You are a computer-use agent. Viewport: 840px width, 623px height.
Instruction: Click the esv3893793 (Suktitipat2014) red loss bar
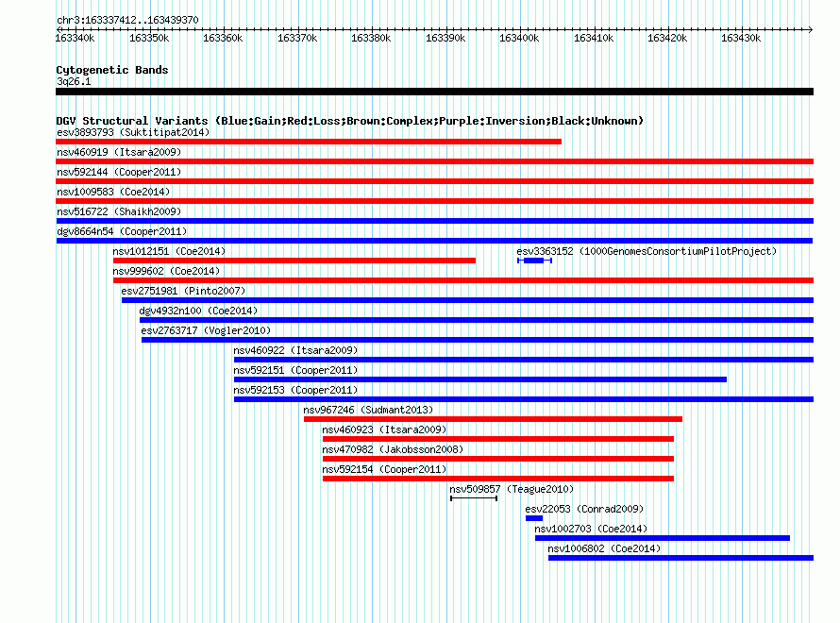pyautogui.click(x=309, y=142)
